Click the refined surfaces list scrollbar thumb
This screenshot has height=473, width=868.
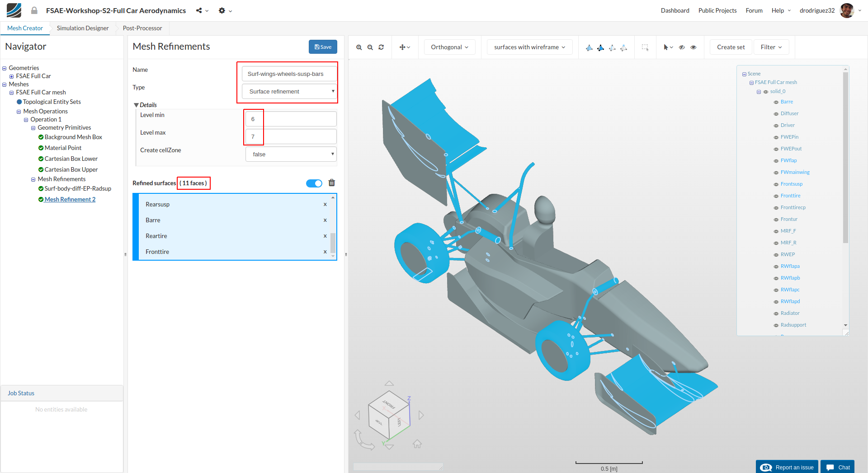click(x=333, y=243)
